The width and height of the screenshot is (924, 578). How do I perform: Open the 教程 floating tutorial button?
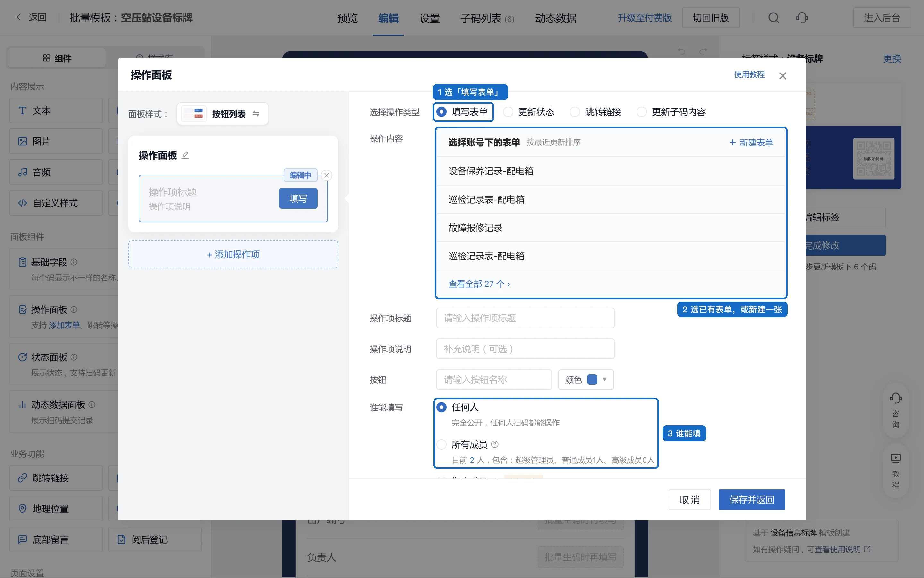(895, 471)
